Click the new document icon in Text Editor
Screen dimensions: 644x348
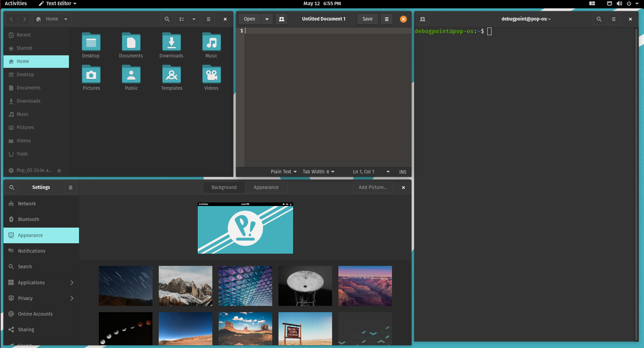click(282, 19)
